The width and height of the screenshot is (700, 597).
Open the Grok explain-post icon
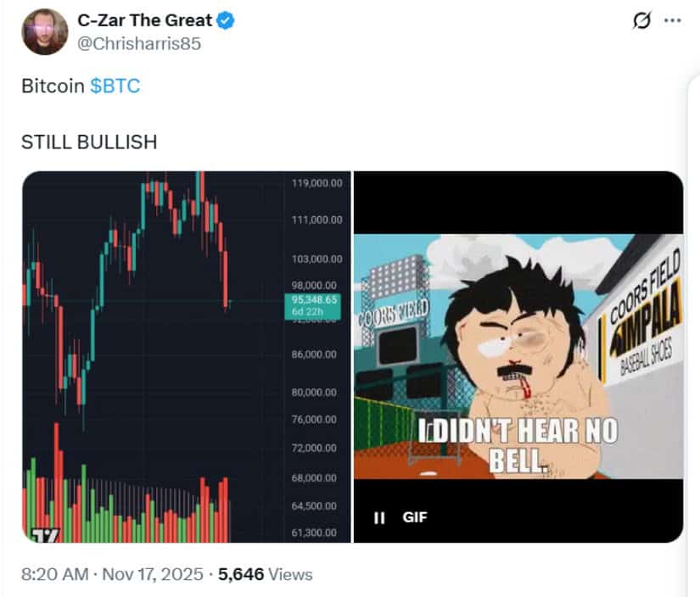pyautogui.click(x=642, y=20)
